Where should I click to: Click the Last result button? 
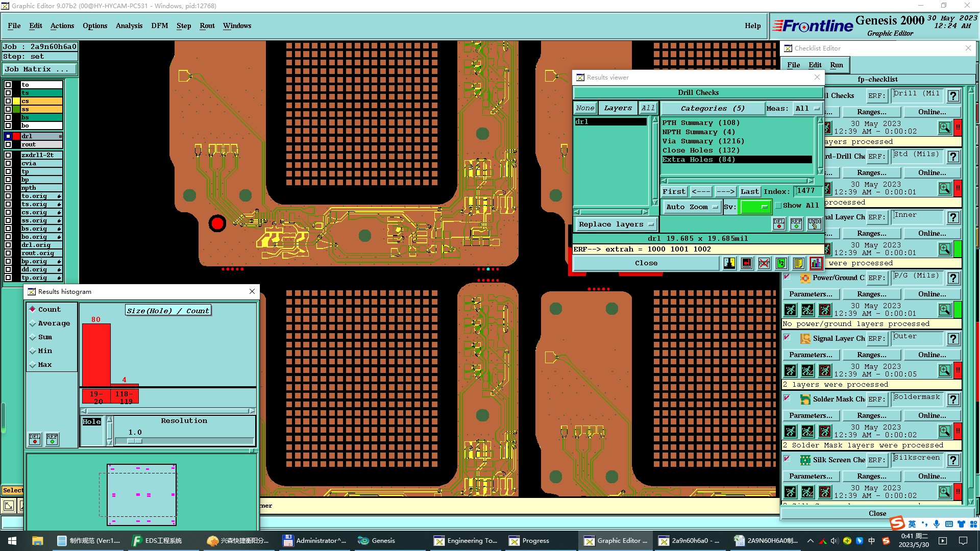(749, 192)
